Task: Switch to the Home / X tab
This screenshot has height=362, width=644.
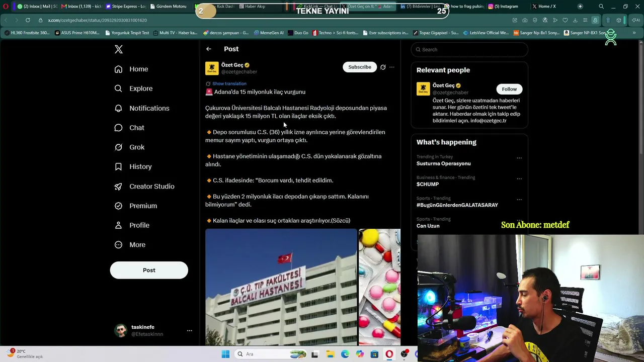Action: click(x=550, y=7)
